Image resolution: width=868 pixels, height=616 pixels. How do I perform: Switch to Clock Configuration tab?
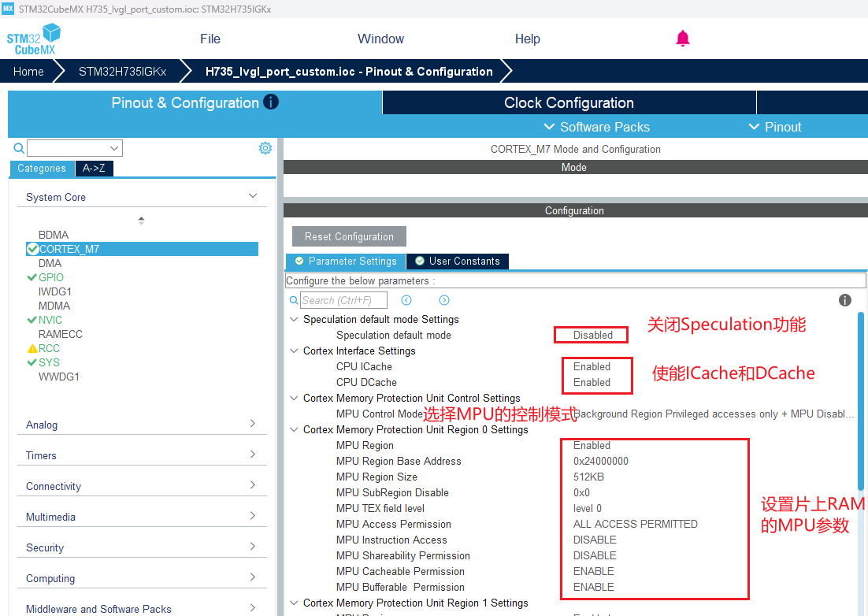pos(569,103)
